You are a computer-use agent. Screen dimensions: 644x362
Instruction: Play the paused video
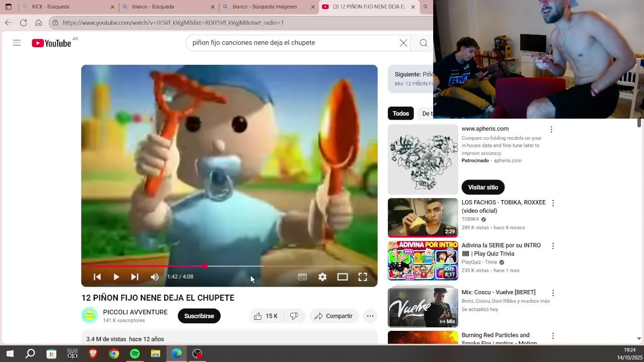(116, 277)
